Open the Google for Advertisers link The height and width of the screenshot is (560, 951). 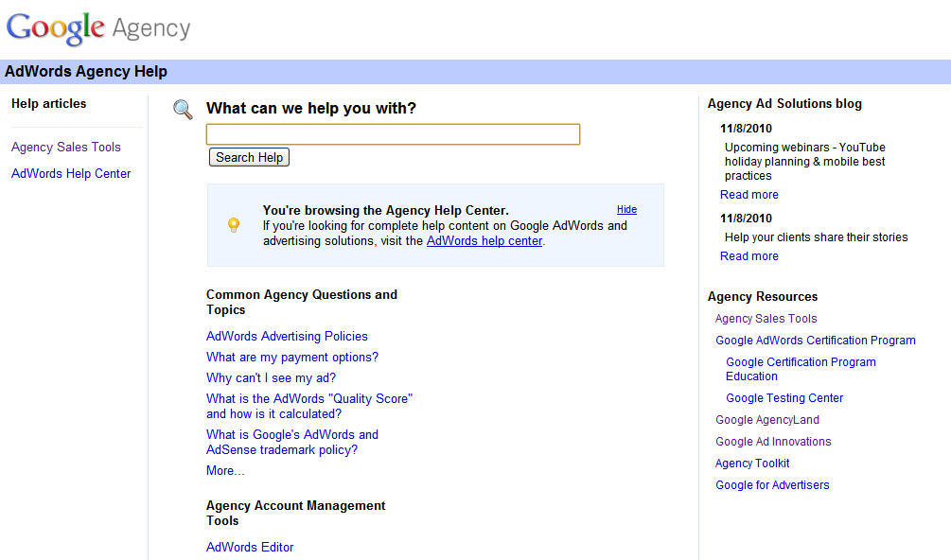click(772, 485)
